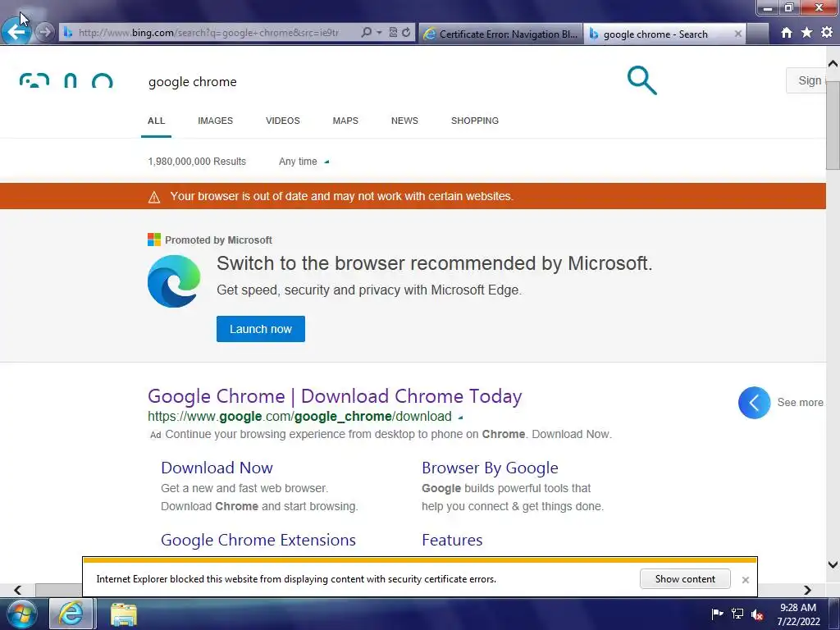Open the Features sitelink

click(452, 540)
